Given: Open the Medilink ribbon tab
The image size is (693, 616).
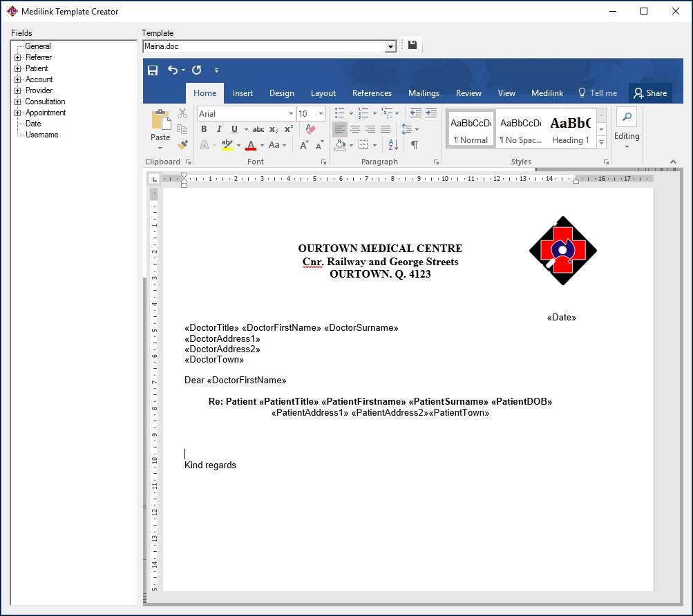Looking at the screenshot, I should pyautogui.click(x=547, y=93).
